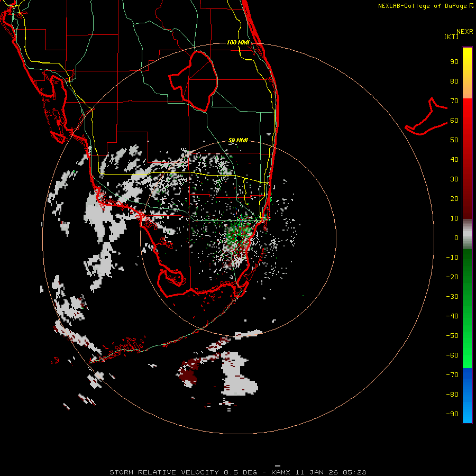Click the 30 value on velocity scale
476x476 pixels.
pos(454,179)
